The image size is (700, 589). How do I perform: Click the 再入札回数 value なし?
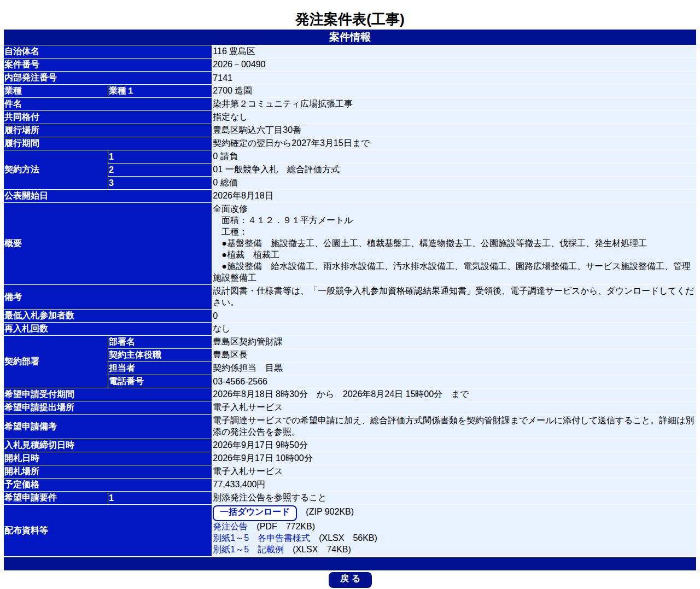(x=221, y=329)
